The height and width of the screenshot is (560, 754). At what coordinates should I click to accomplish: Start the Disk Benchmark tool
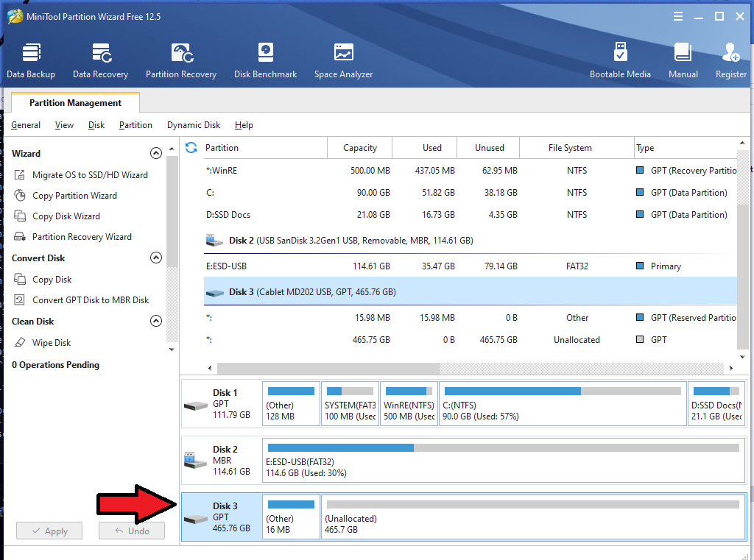click(x=265, y=60)
